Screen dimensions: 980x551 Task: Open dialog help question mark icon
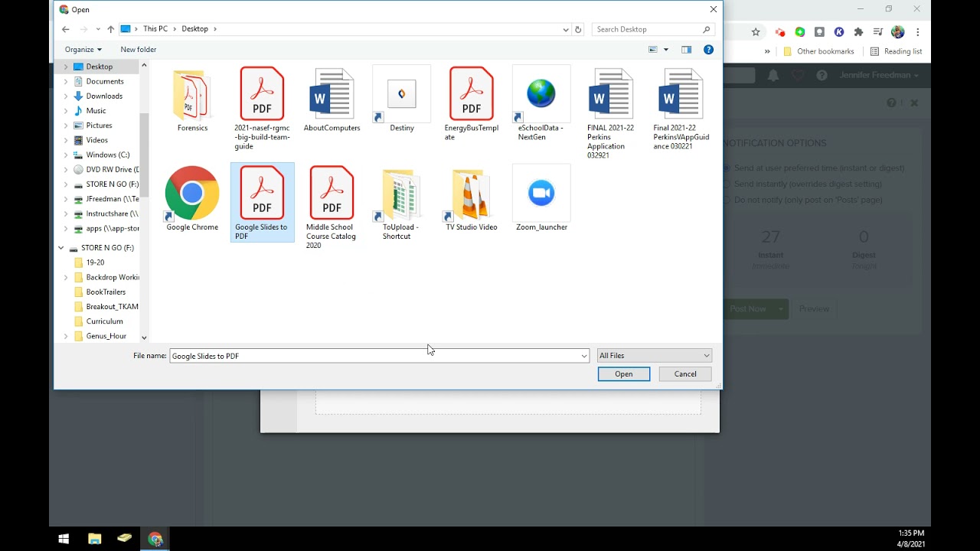709,50
